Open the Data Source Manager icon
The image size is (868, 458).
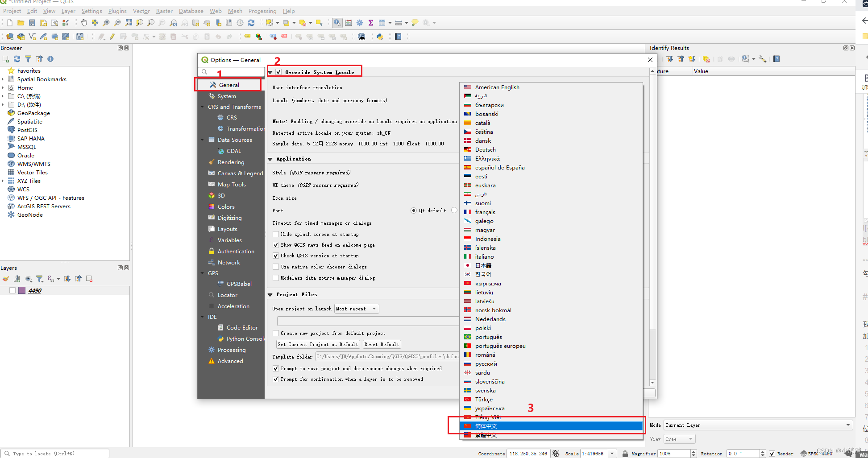tap(9, 37)
